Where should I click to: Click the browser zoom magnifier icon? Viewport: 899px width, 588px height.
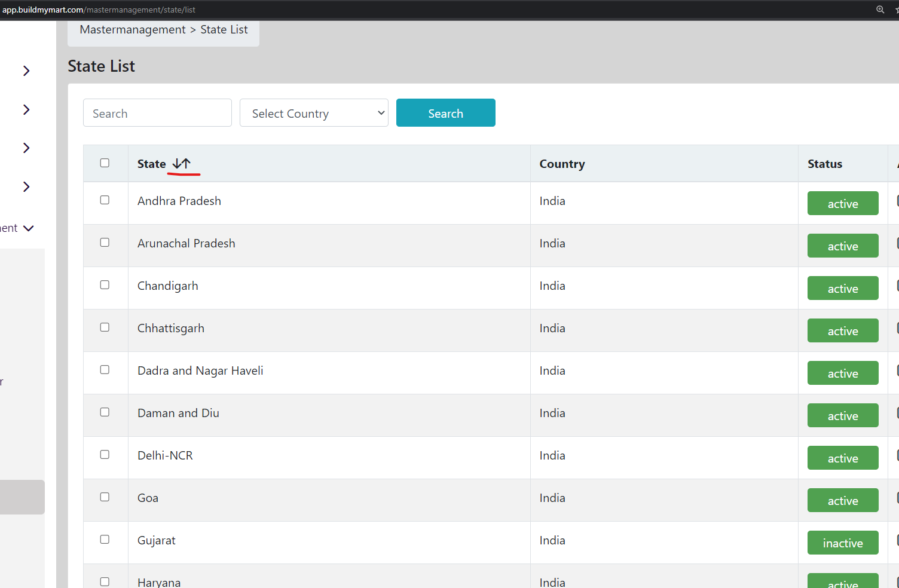click(880, 10)
